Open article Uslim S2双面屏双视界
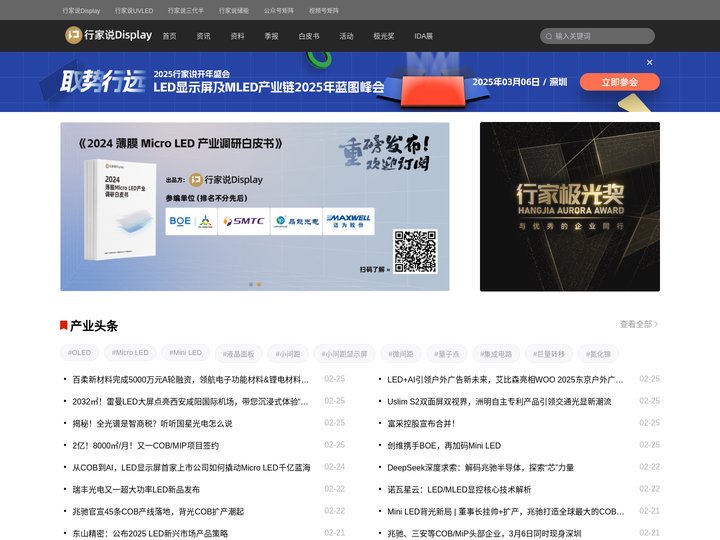Image resolution: width=720 pixels, height=540 pixels. click(499, 401)
